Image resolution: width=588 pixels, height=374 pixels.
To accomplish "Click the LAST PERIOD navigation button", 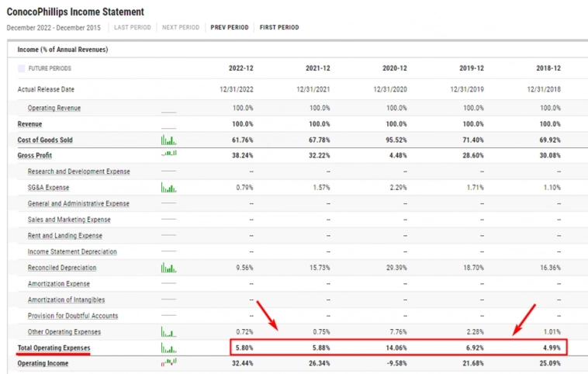I will (x=132, y=28).
